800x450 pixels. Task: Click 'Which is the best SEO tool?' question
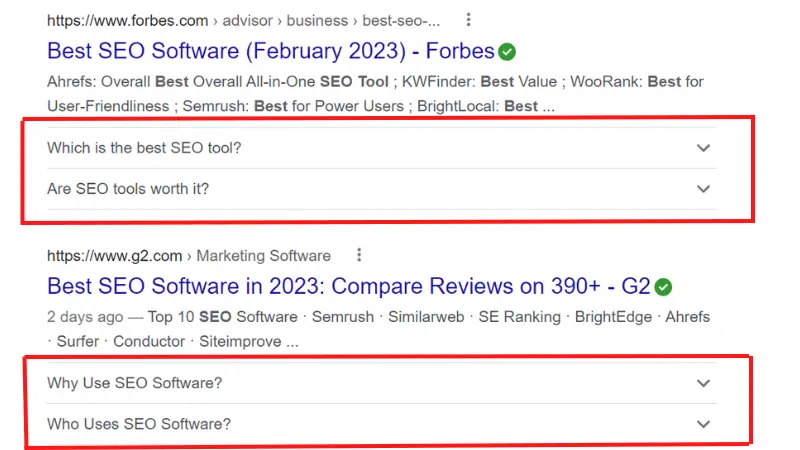click(x=144, y=148)
